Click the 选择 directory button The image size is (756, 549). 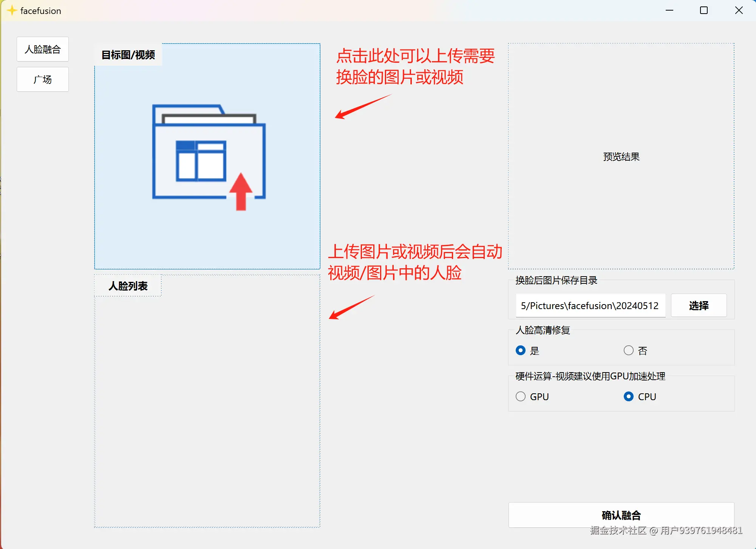pos(699,306)
